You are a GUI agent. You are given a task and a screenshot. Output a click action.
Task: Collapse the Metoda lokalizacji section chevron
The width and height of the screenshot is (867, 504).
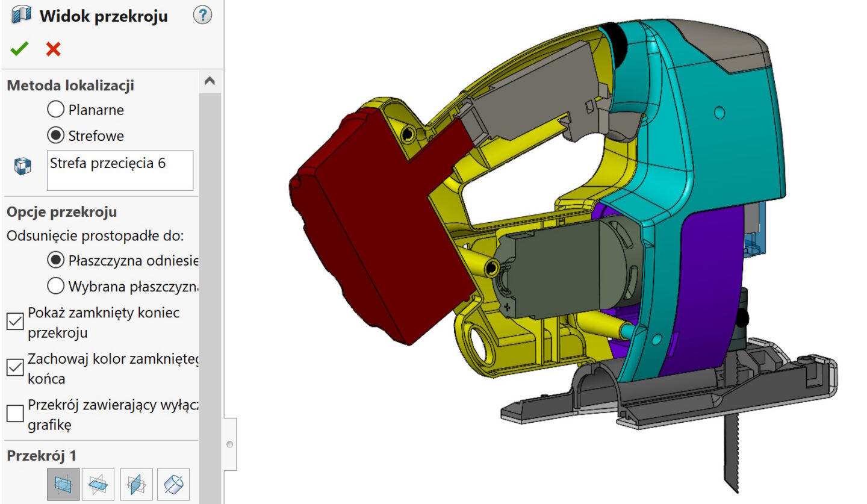click(210, 81)
